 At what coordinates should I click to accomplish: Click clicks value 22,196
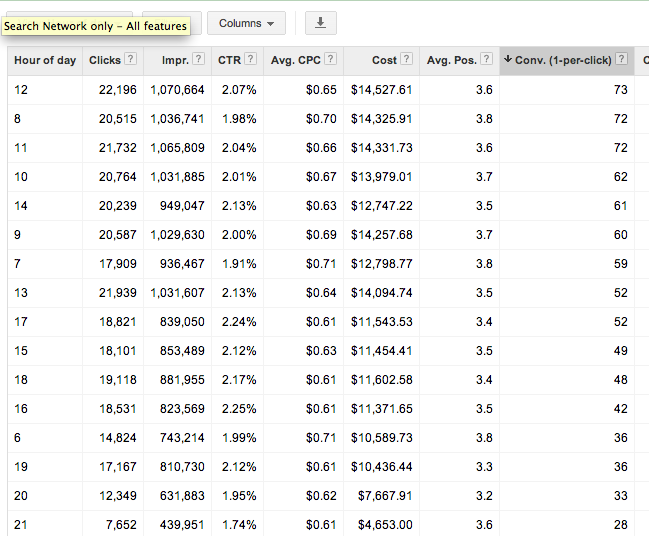click(118, 90)
